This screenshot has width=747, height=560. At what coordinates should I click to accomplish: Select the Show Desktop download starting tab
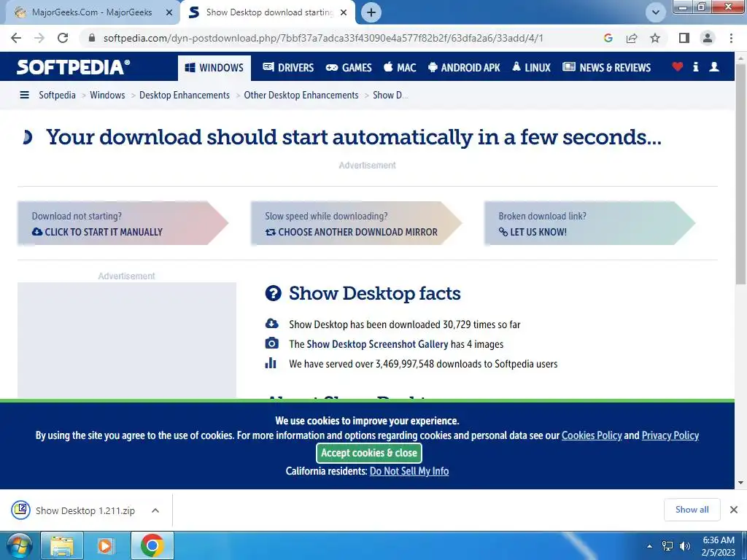pyautogui.click(x=267, y=13)
